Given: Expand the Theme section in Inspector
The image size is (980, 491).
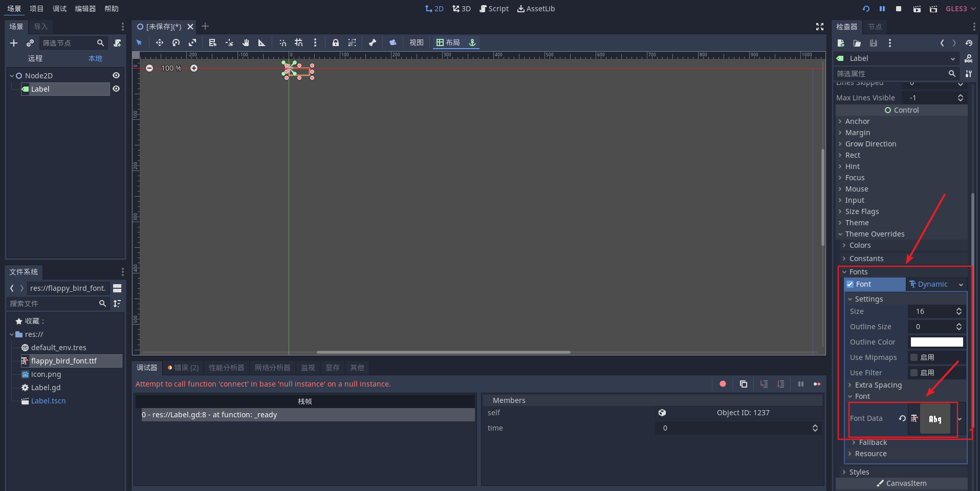Looking at the screenshot, I should (857, 223).
